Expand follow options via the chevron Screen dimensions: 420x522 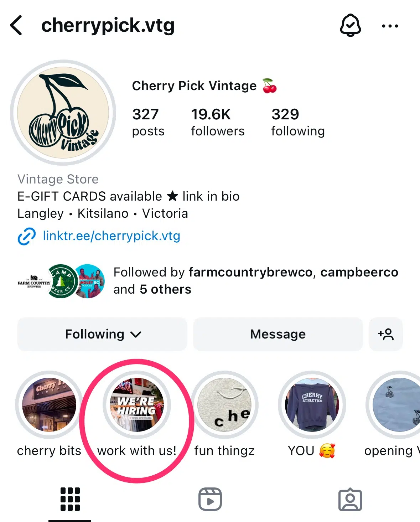[135, 334]
